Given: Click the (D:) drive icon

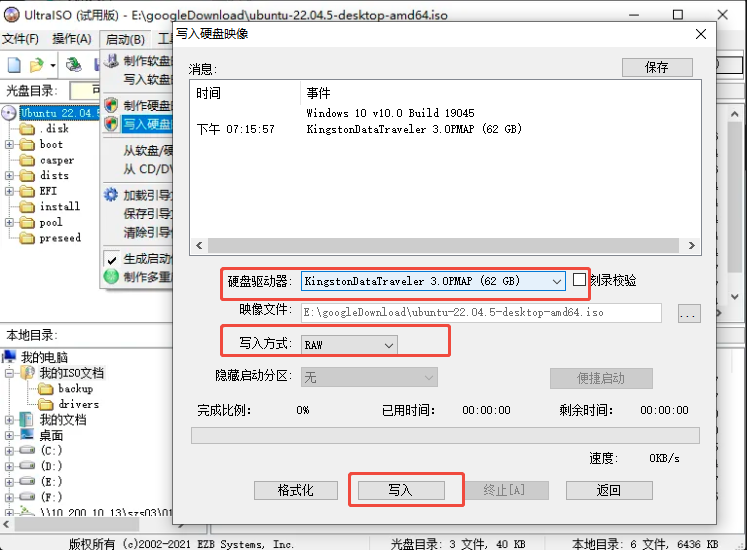Looking at the screenshot, I should [27, 466].
